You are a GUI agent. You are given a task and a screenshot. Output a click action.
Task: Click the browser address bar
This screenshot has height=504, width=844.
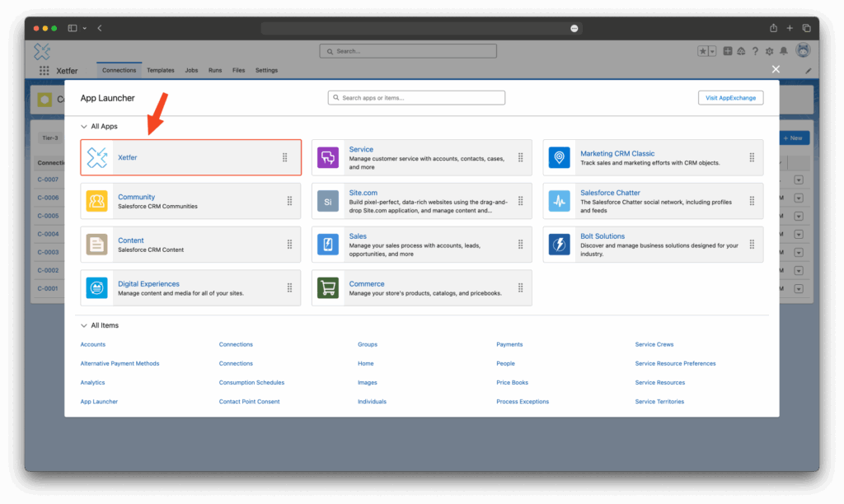point(421,28)
